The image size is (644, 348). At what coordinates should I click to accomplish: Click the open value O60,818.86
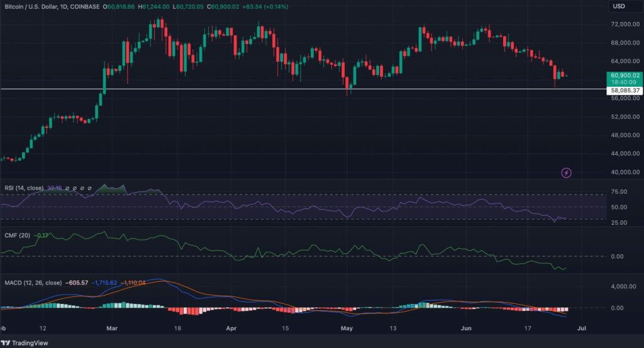click(x=119, y=6)
